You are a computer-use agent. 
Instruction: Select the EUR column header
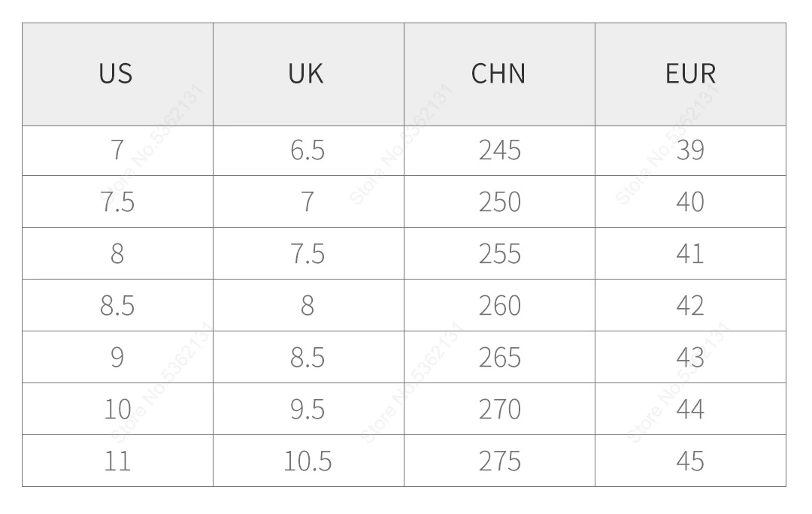tap(690, 74)
